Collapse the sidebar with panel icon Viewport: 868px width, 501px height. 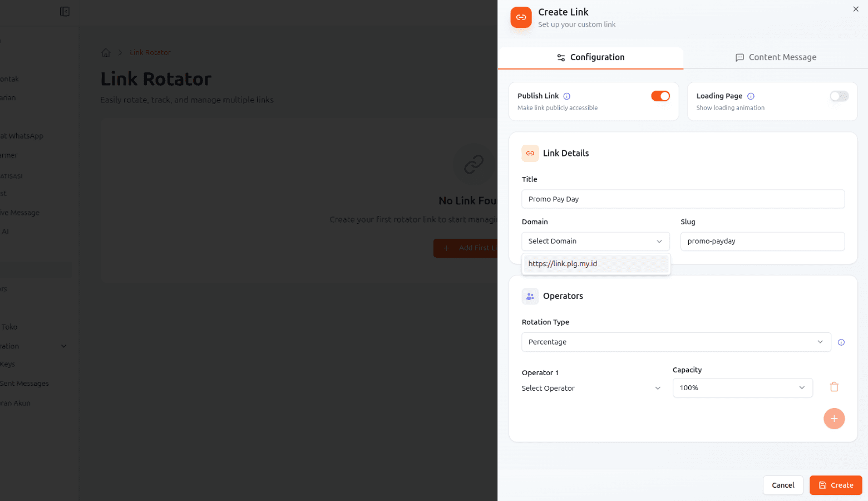(x=65, y=12)
